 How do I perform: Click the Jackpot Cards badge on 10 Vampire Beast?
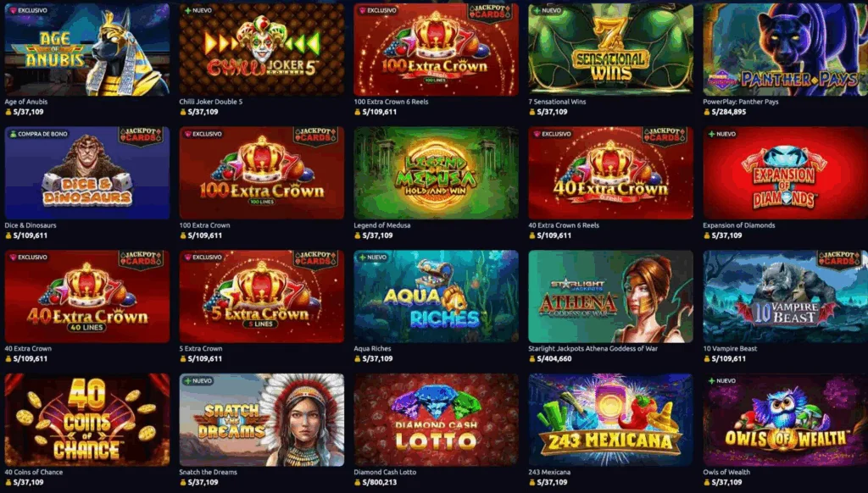(x=839, y=259)
